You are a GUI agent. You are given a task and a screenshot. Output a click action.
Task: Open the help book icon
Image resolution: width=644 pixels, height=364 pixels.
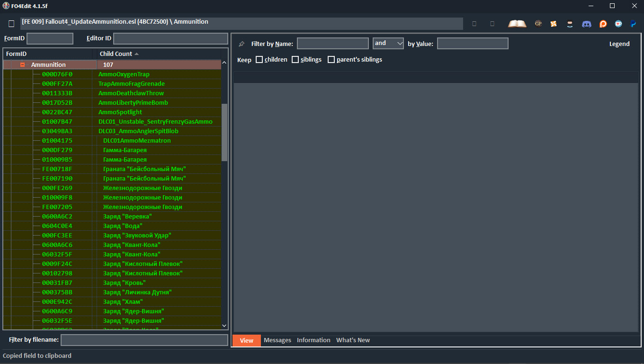[x=517, y=24]
